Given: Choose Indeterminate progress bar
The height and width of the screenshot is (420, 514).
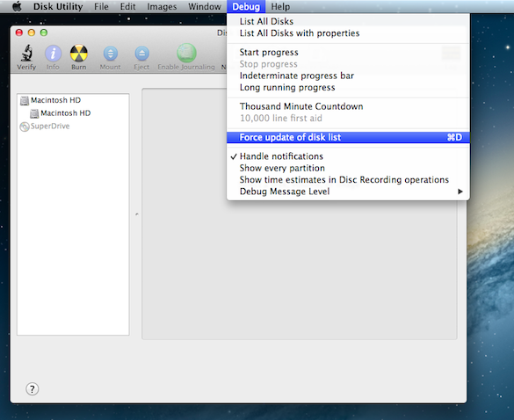Looking at the screenshot, I should 348,76.
